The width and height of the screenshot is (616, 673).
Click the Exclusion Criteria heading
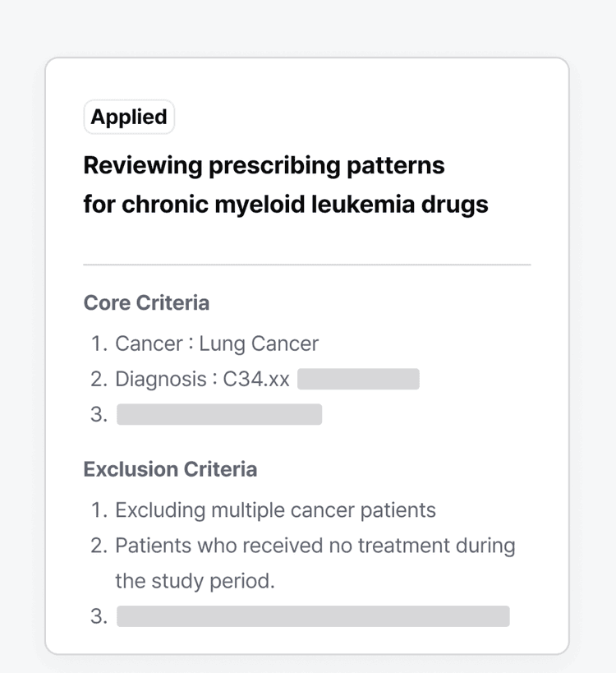pos(170,469)
